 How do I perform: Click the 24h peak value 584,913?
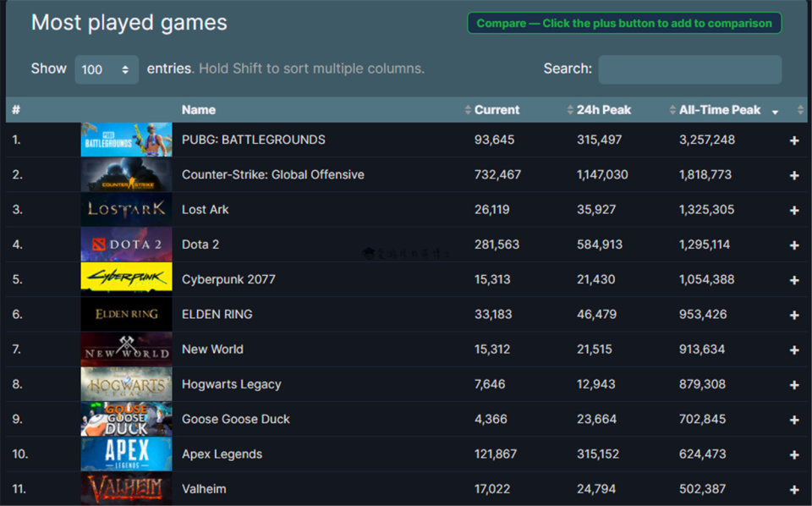click(x=600, y=245)
